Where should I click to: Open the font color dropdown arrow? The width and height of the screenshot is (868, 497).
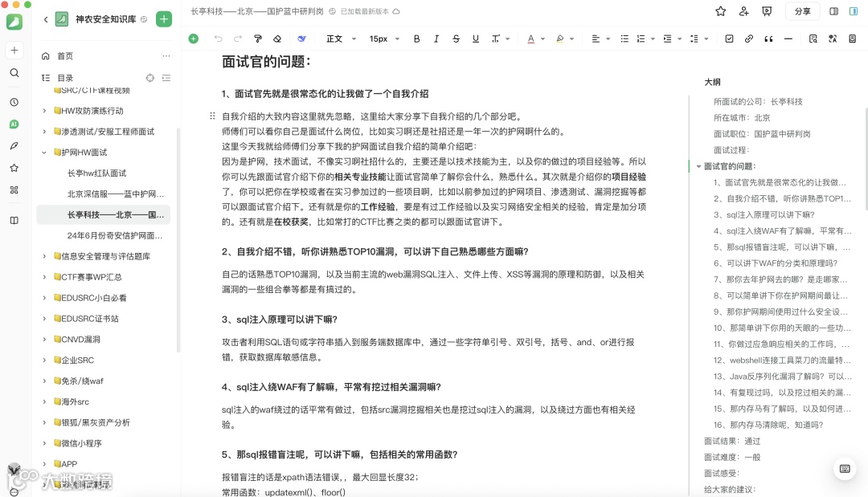point(543,39)
